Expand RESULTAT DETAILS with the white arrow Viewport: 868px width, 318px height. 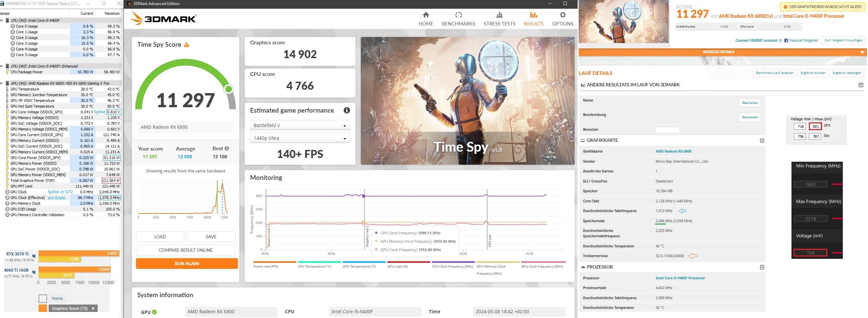click(862, 52)
